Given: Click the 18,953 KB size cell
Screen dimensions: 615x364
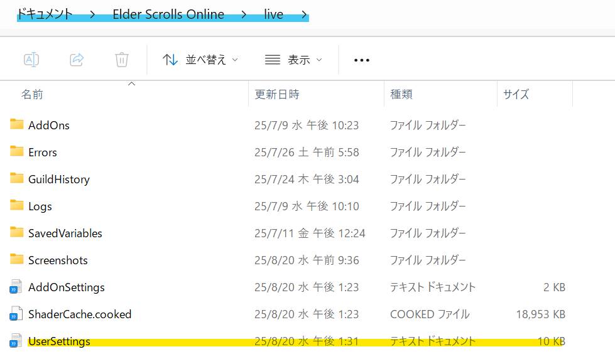Looking at the screenshot, I should click(541, 314).
